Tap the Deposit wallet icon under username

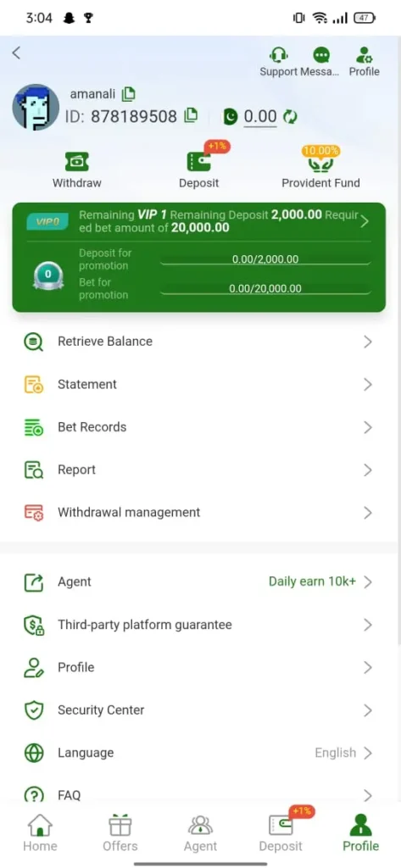pyautogui.click(x=199, y=162)
